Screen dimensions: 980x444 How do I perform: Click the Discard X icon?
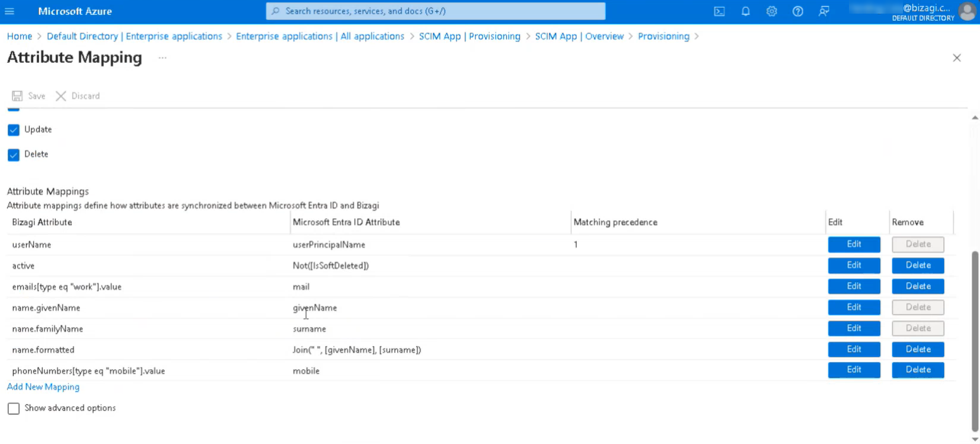[x=61, y=96]
